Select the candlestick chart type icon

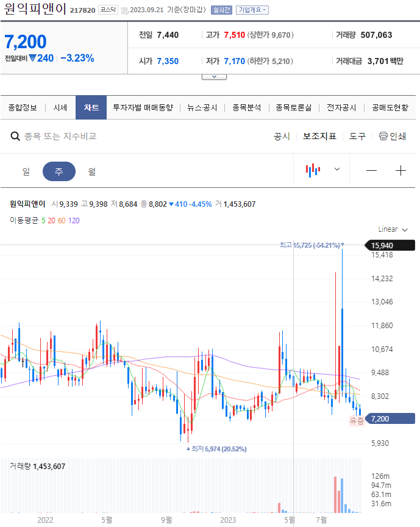[313, 170]
